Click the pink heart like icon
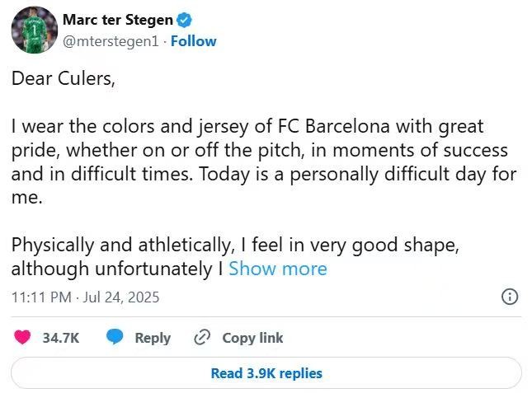532x393 pixels. click(23, 337)
